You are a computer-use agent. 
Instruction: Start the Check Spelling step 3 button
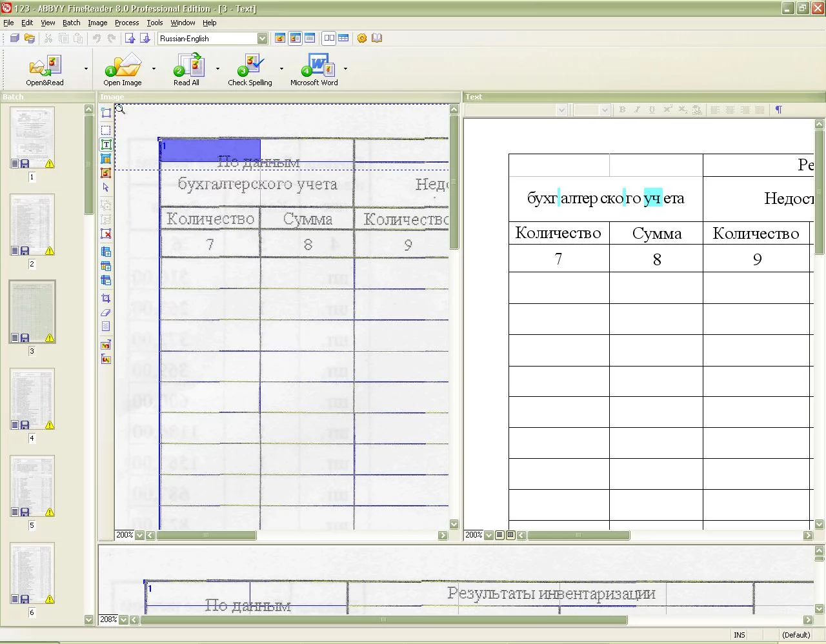point(250,70)
